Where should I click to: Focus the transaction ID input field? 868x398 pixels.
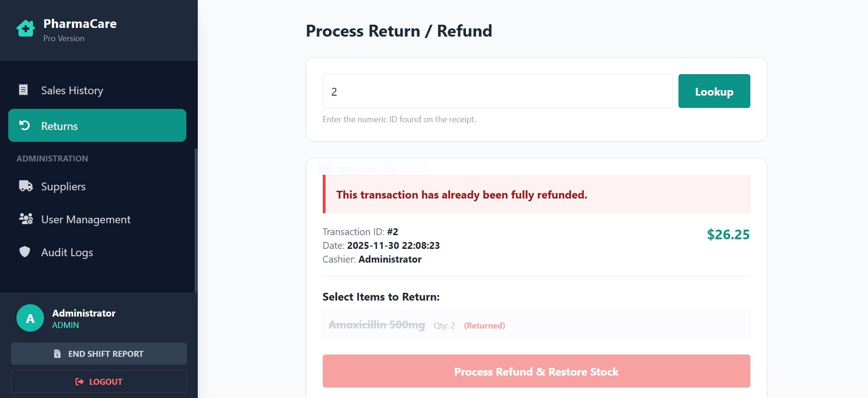(x=498, y=91)
